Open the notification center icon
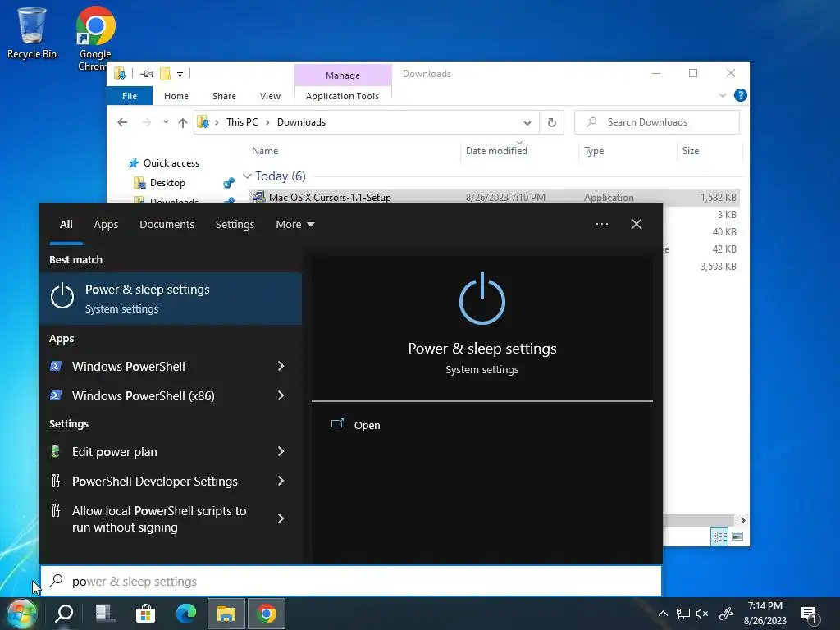The image size is (840, 630). (x=810, y=614)
